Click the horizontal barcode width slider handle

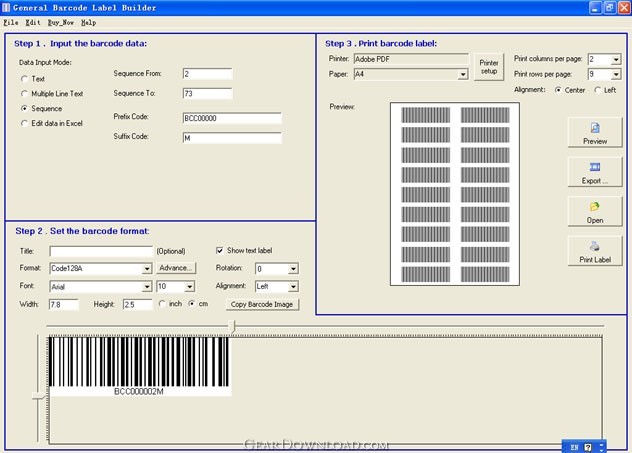click(x=232, y=326)
